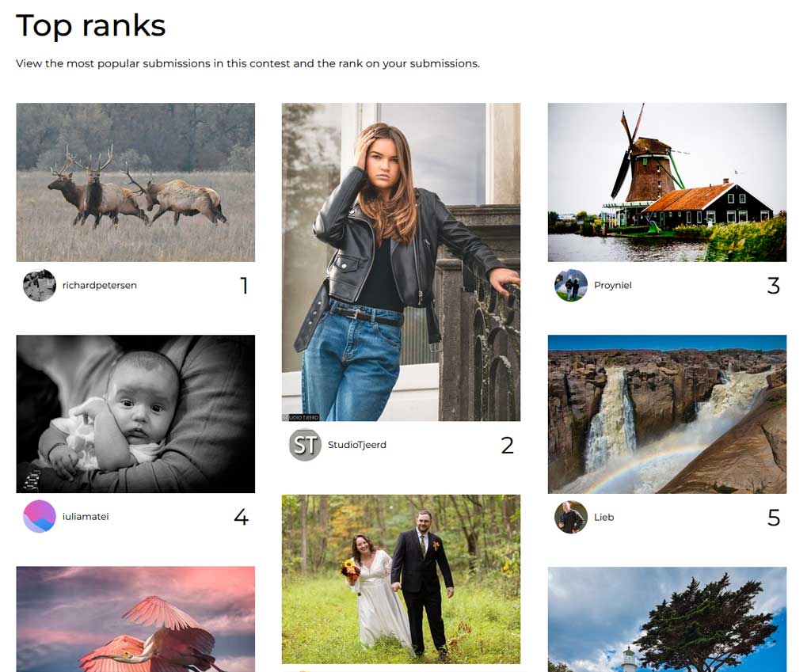Visit richardpetersen username link
The image size is (811, 672).
point(100,285)
